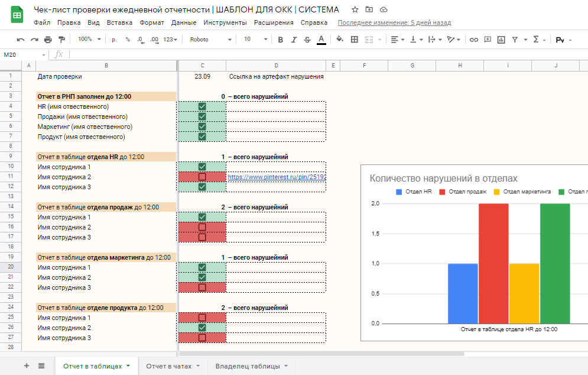Click the horizontal scrollbar
This screenshot has height=375, width=588.
[321, 354]
